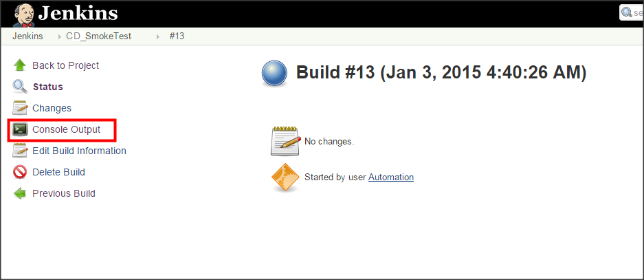Click the red Delete Build icon
This screenshot has height=280, width=644.
(x=20, y=172)
